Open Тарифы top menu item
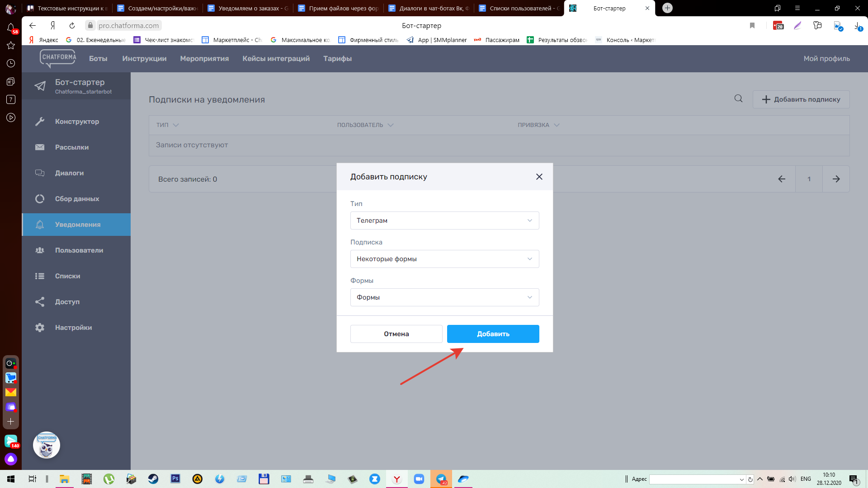 (x=337, y=59)
